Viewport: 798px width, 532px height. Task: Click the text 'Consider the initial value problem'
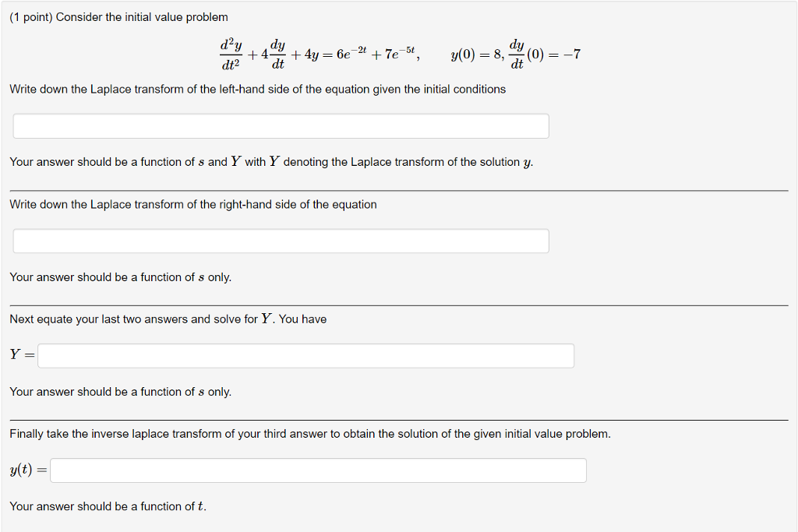pos(140,16)
